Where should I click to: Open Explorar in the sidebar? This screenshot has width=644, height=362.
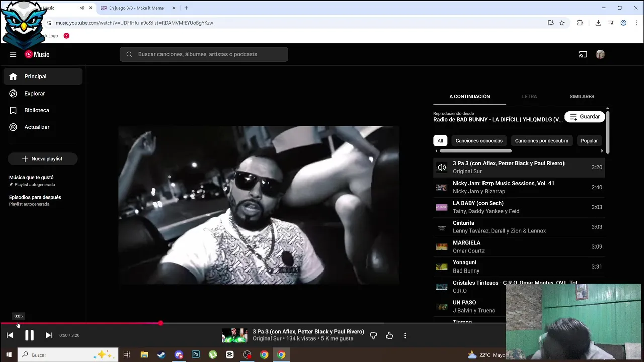[43, 94]
